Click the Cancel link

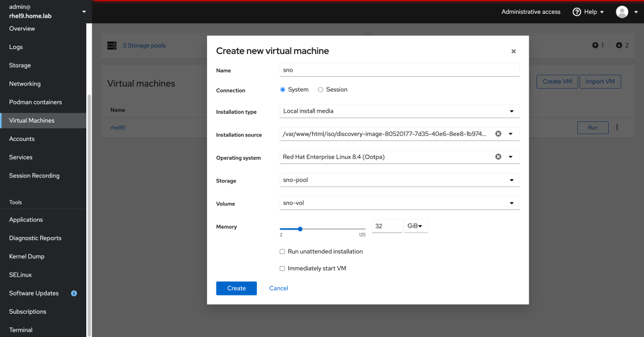point(278,288)
